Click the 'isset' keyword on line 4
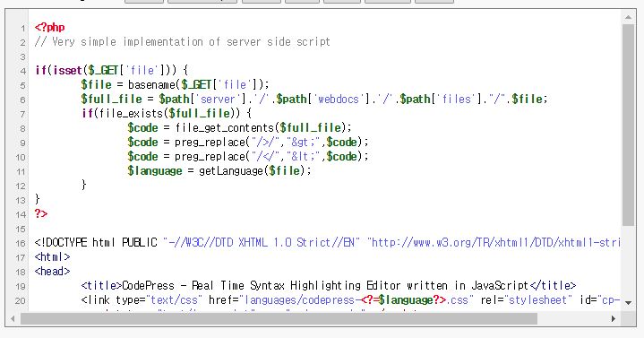 coord(68,70)
